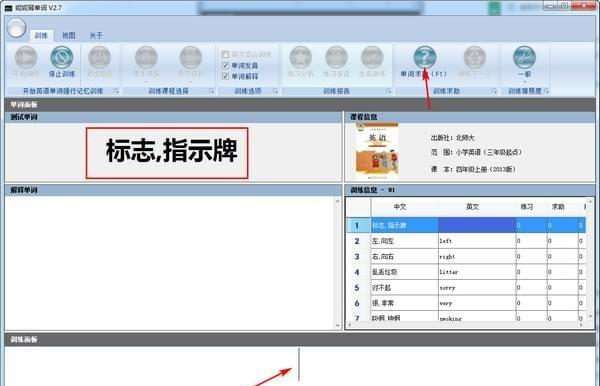Click the Stop Training (停止训练) icon
Image resolution: width=600 pixels, height=386 pixels.
[62, 58]
